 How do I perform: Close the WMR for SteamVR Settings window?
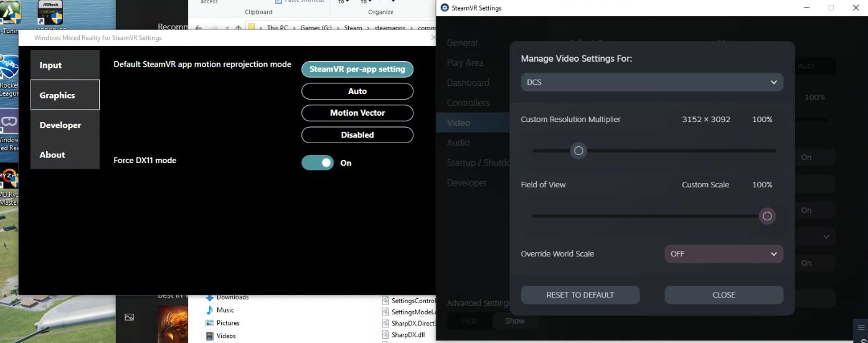433,37
